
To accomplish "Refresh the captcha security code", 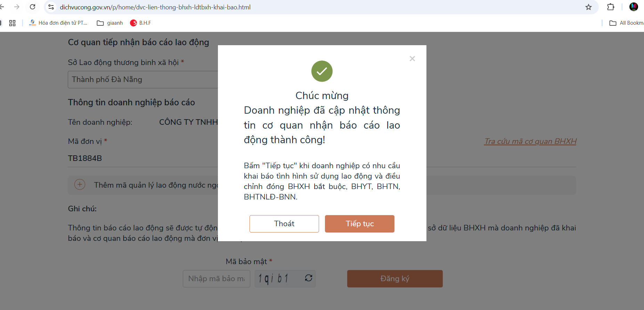I will [308, 278].
